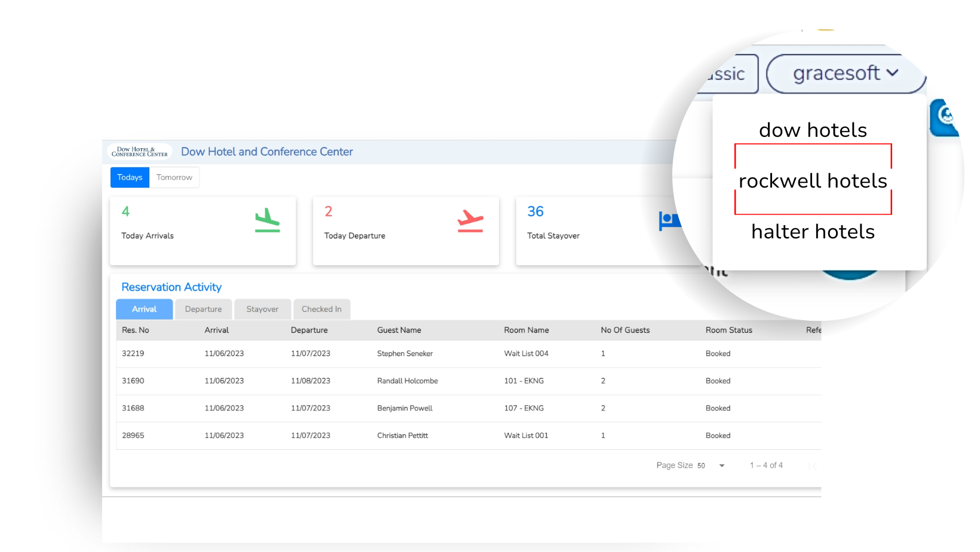
Task: Click room name 107 - EKNG
Action: pos(523,409)
